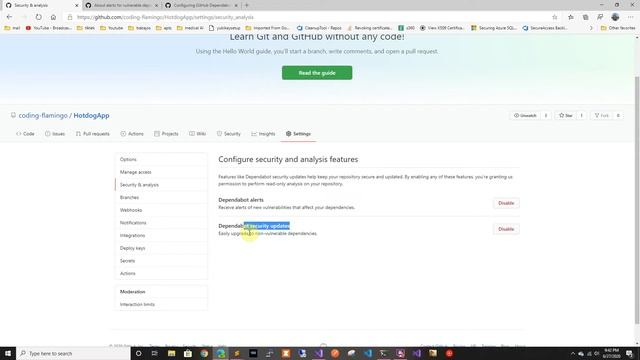640x360 pixels.
Task: Select Secrets in settings sidebar
Action: point(161,260)
